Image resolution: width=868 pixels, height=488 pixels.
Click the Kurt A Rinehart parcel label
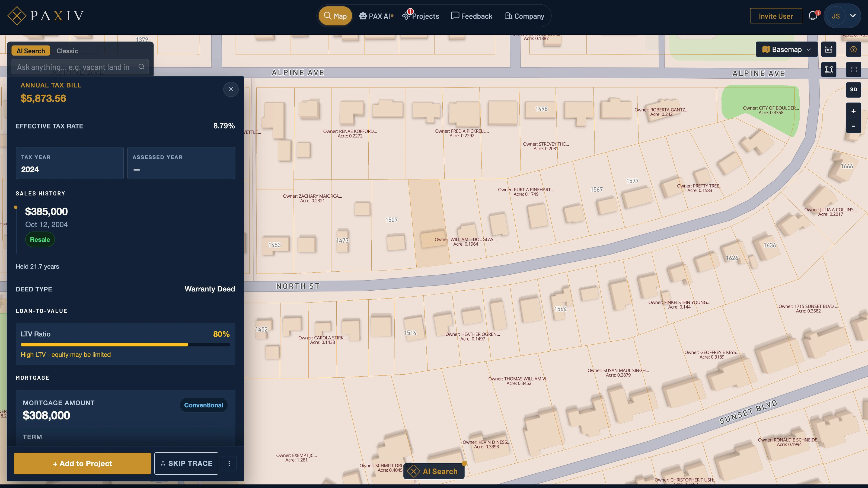click(526, 192)
